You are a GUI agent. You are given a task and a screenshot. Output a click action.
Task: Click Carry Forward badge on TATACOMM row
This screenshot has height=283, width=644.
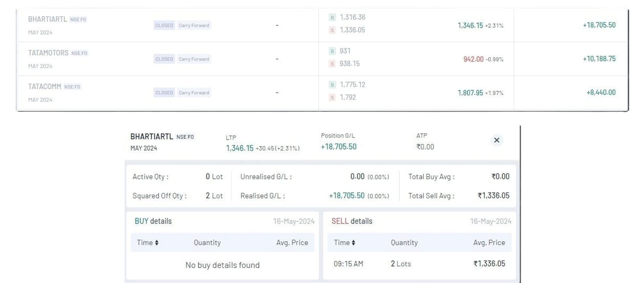click(194, 93)
